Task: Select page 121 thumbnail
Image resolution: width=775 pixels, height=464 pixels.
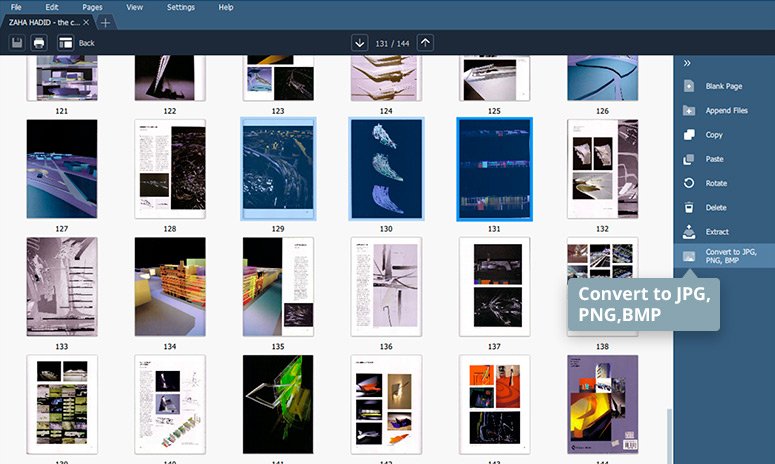Action: coord(62,78)
